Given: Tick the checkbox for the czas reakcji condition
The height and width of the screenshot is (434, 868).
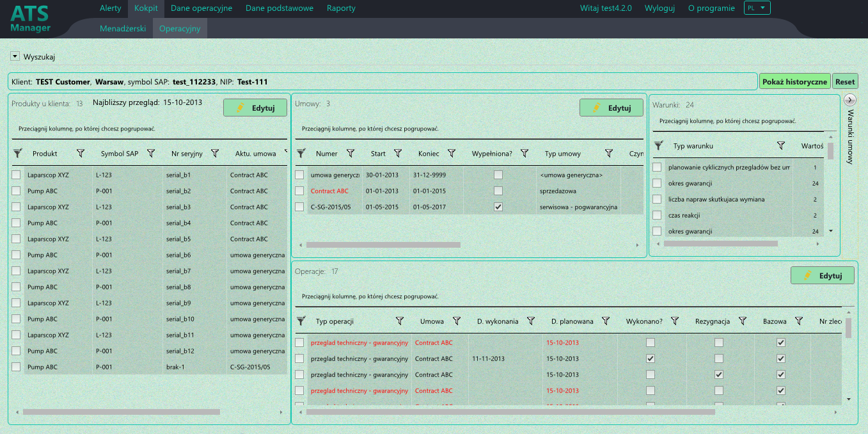Looking at the screenshot, I should pyautogui.click(x=656, y=215).
